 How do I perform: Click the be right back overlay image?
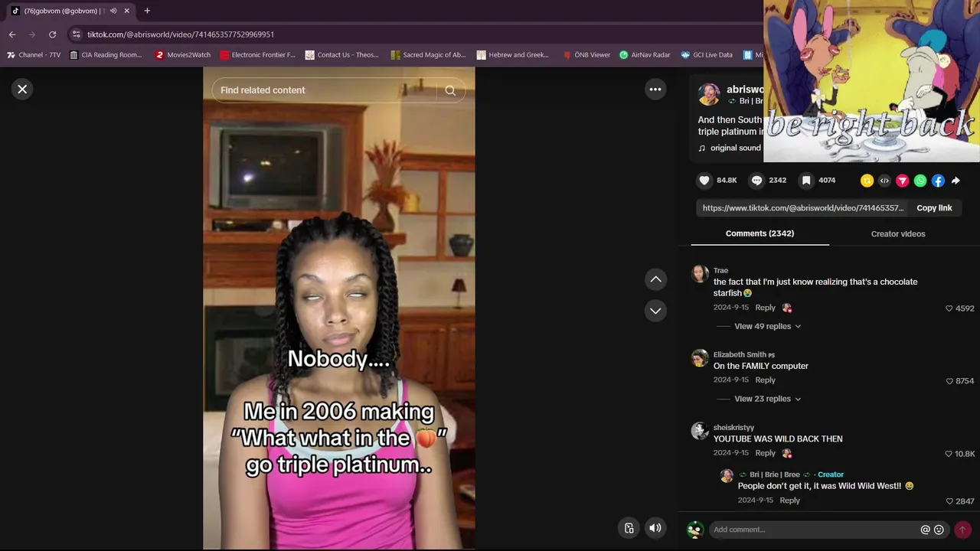(872, 81)
